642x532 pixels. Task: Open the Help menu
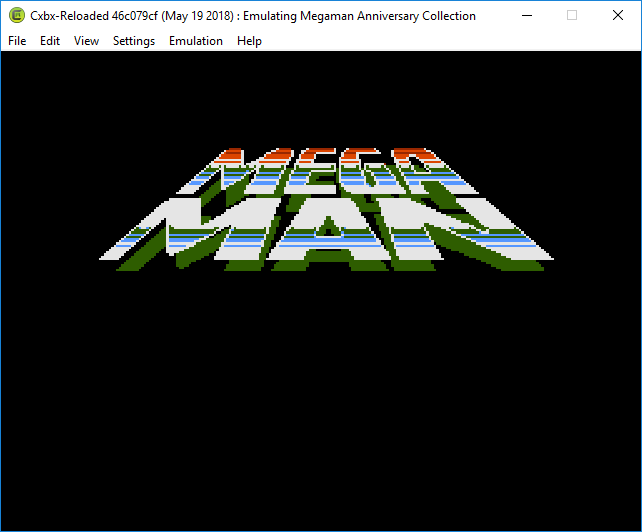(249, 41)
